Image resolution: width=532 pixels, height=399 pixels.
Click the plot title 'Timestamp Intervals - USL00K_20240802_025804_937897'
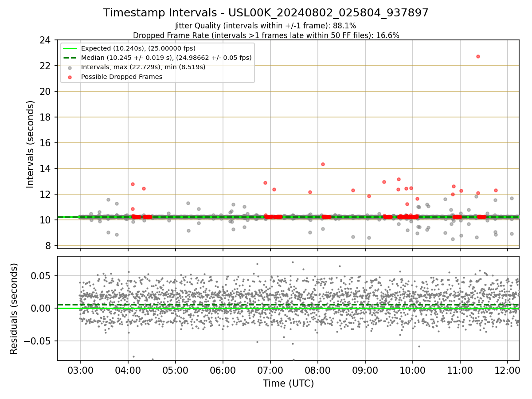pos(266,13)
